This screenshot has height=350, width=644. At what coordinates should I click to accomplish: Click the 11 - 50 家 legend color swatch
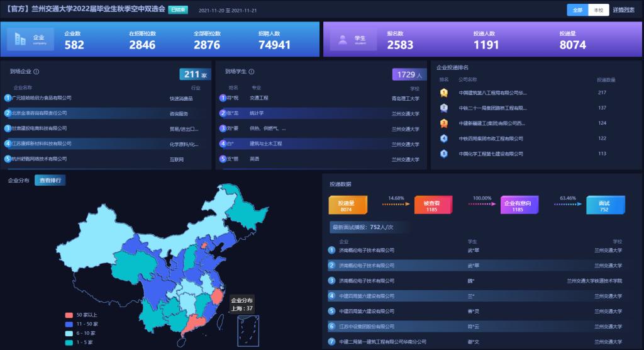click(x=69, y=324)
